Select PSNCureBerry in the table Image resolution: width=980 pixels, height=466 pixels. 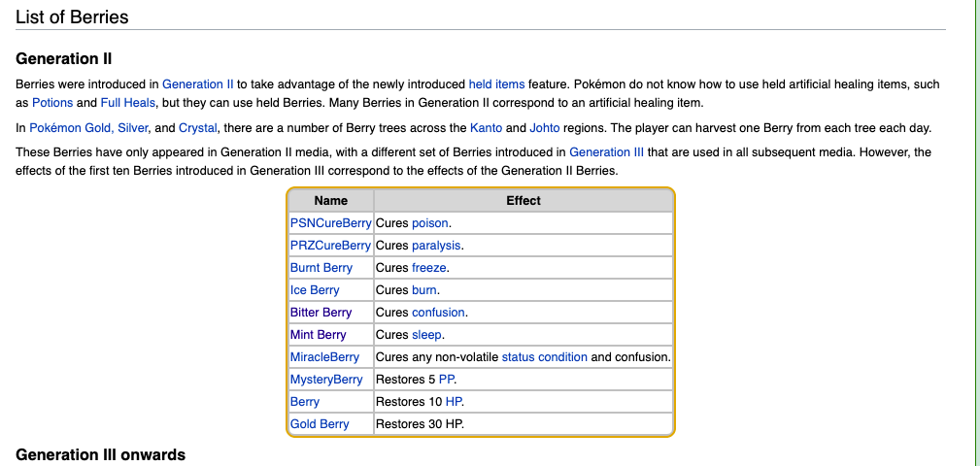pyautogui.click(x=330, y=223)
